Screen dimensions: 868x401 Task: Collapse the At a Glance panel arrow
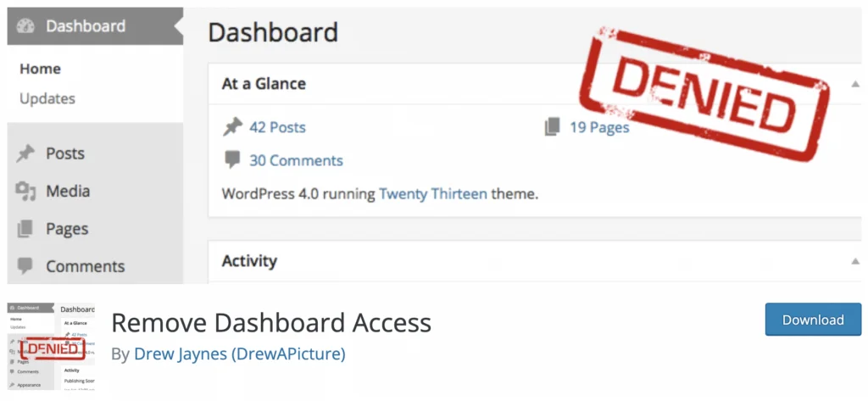(x=855, y=84)
